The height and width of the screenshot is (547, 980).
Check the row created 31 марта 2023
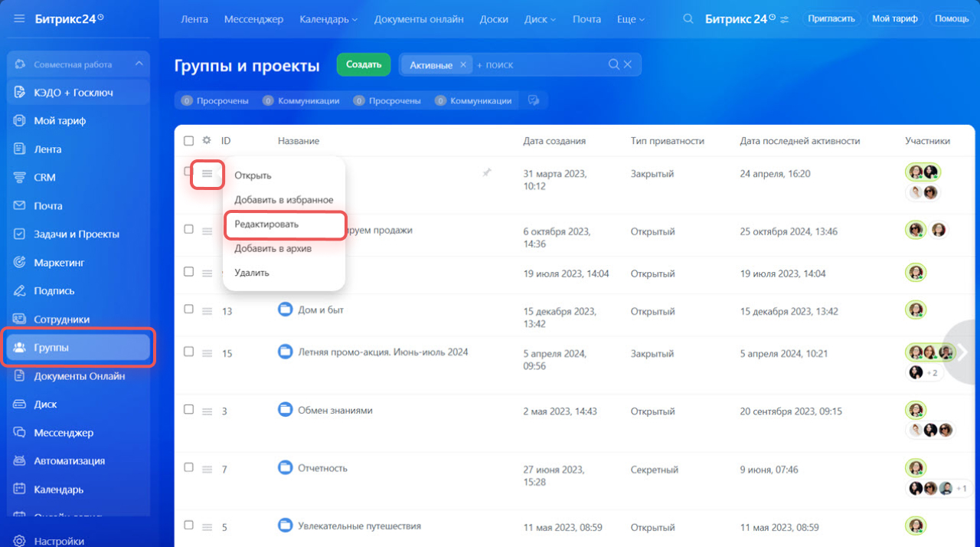coord(188,172)
